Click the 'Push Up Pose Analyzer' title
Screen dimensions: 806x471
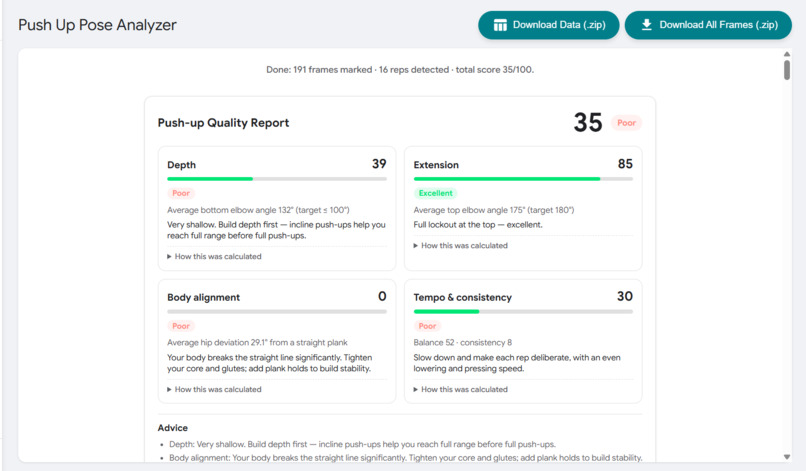click(x=97, y=25)
